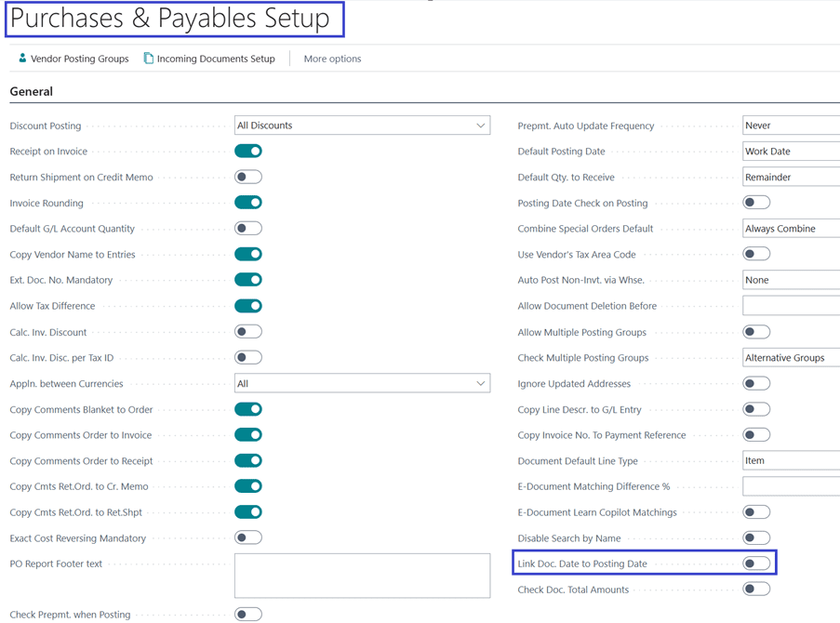Screen dimensions: 840x623
Task: Click the PO Report Footer text box
Action: [x=362, y=576]
